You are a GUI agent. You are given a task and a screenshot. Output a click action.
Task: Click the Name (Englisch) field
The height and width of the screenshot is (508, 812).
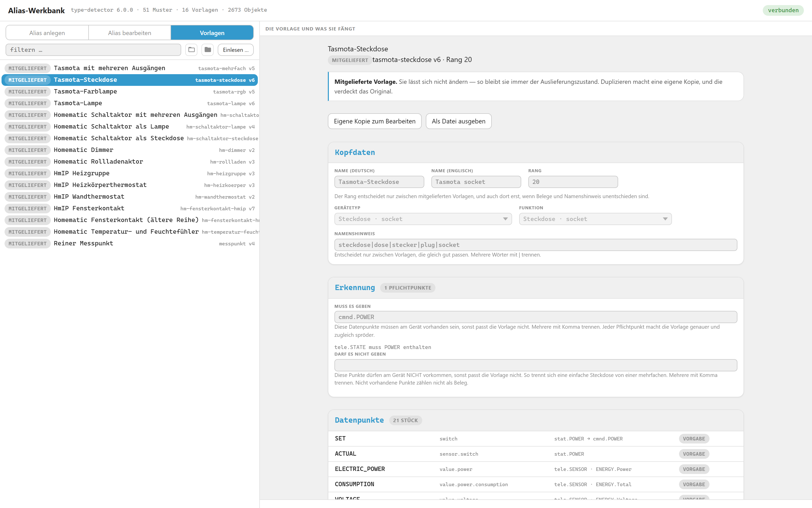[x=476, y=182]
